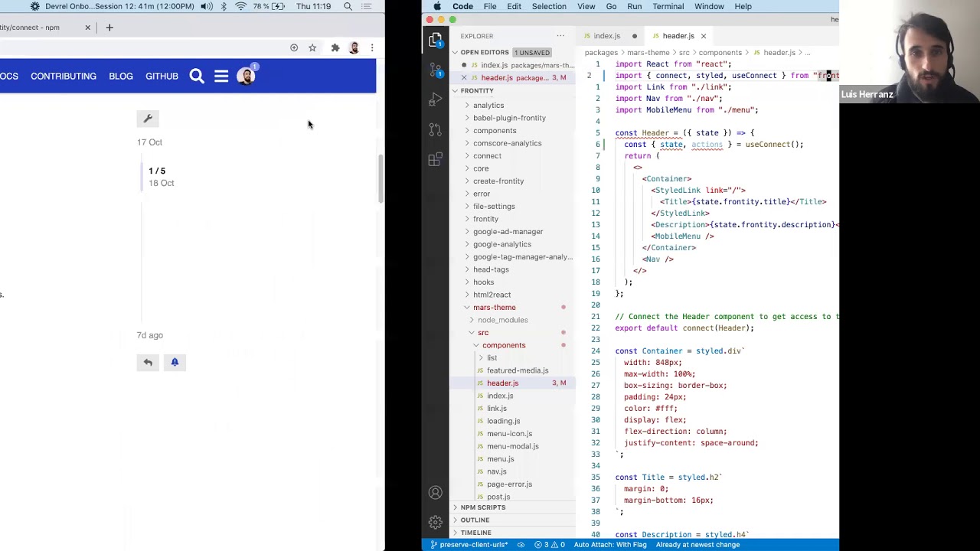Click the wrench icon above 17 Oct
This screenshot has height=551, width=980.
148,119
